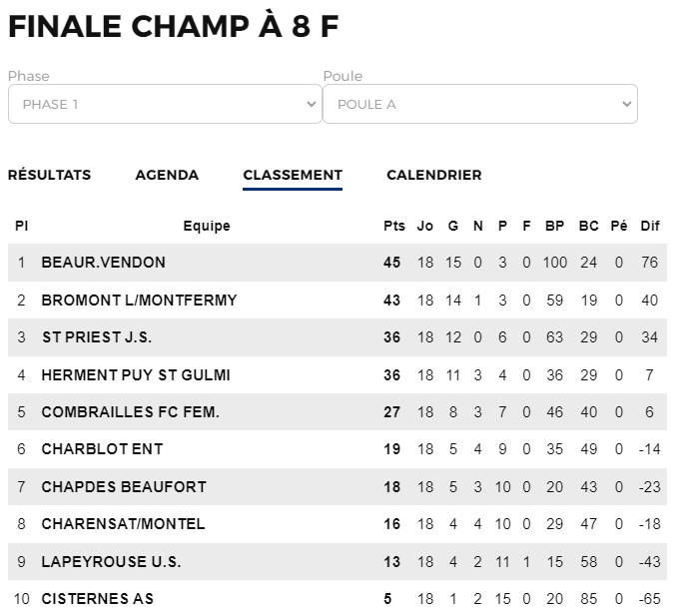This screenshot has width=679, height=616.
Task: Switch to the Agenda tab
Action: pos(167,175)
